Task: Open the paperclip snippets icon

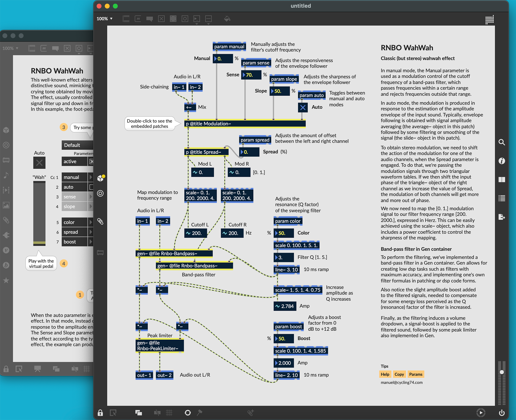Action: (100, 221)
